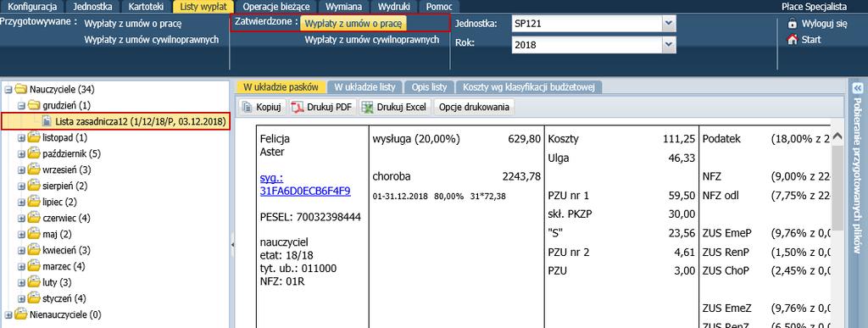Open Koszty wg klasyfikacji budżetowej tab
Viewport: 868px width, 328px height.
point(529,87)
